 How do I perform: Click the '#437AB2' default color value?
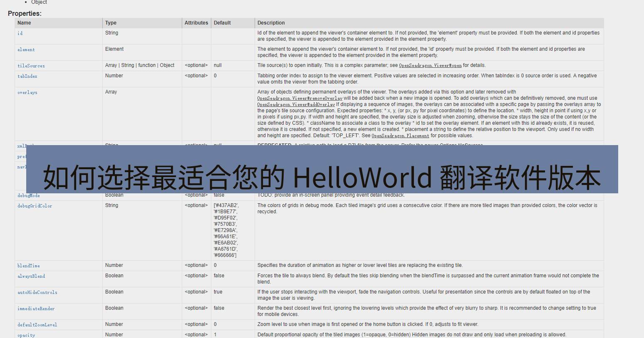click(x=226, y=205)
